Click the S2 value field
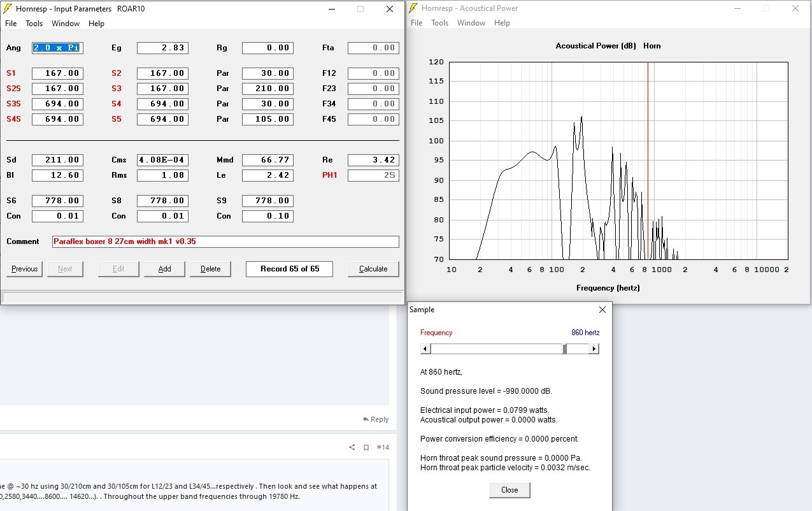This screenshot has width=812, height=511. coord(162,73)
